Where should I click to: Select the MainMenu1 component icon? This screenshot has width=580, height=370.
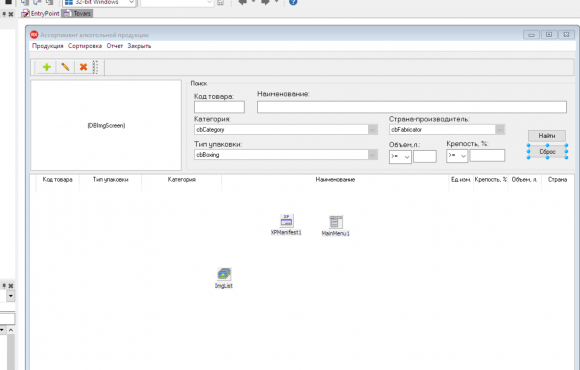pyautogui.click(x=336, y=222)
